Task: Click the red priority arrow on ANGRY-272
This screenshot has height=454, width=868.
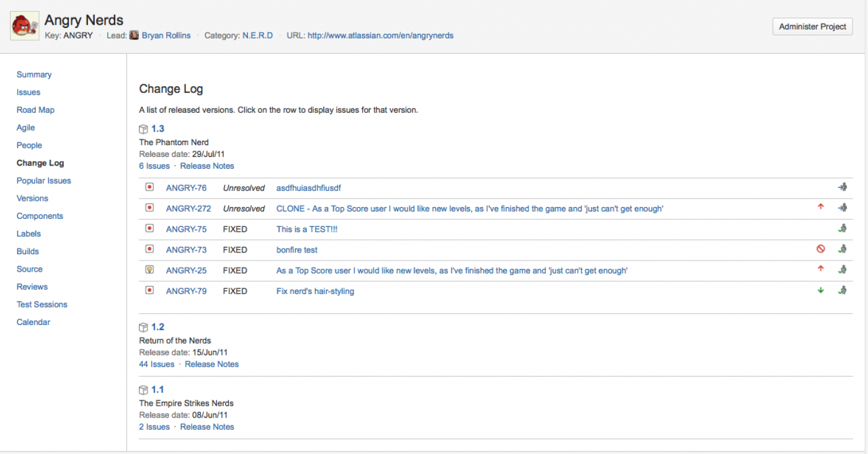Action: click(821, 208)
